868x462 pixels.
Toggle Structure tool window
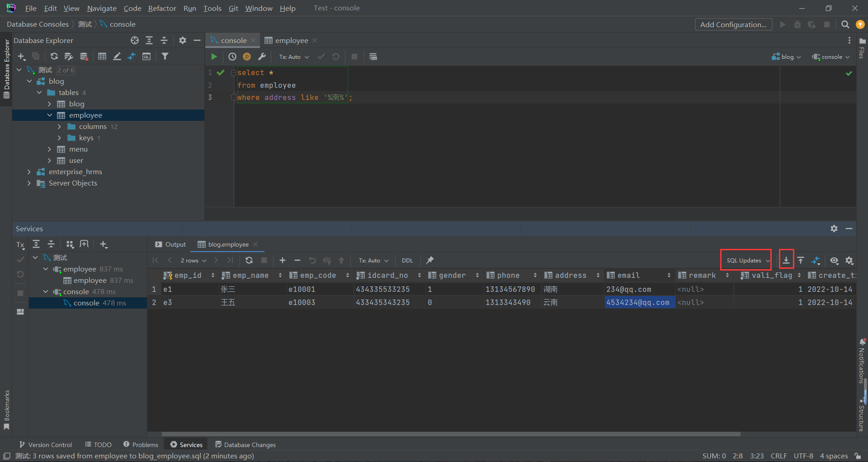tap(862, 414)
